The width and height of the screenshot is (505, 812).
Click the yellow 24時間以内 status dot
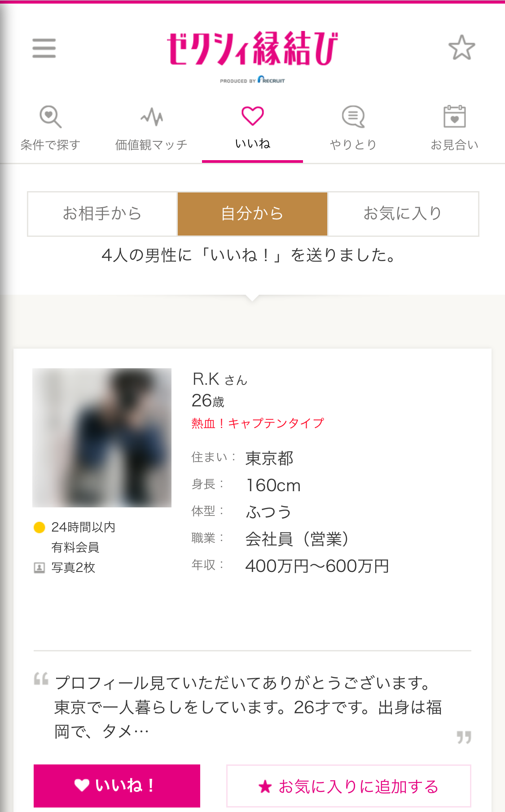40,527
